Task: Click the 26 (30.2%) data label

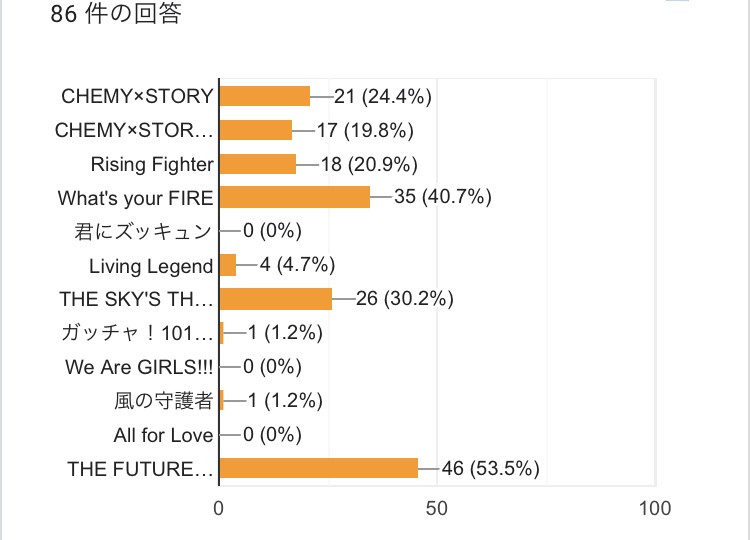Action: pos(405,299)
